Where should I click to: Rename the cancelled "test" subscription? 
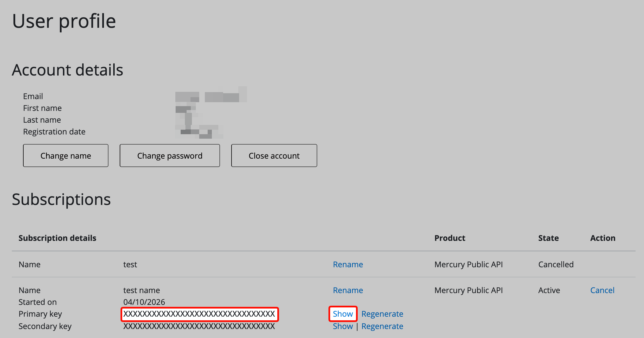tap(348, 264)
